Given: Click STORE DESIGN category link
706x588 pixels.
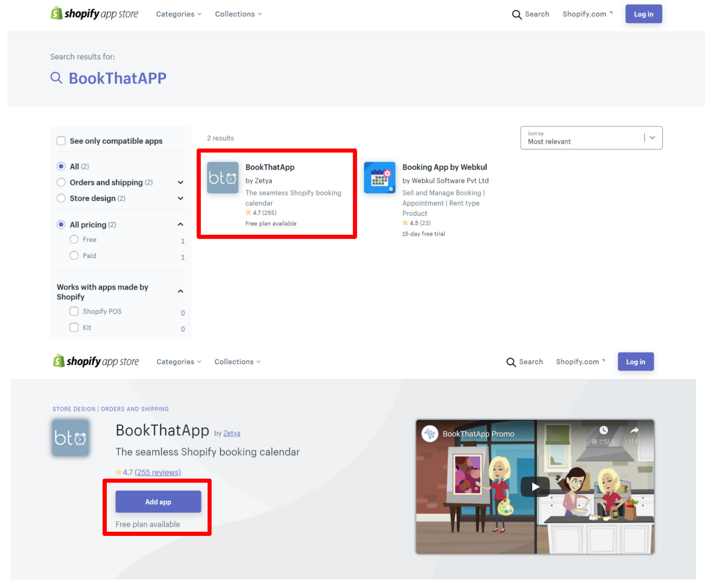Looking at the screenshot, I should [x=74, y=409].
